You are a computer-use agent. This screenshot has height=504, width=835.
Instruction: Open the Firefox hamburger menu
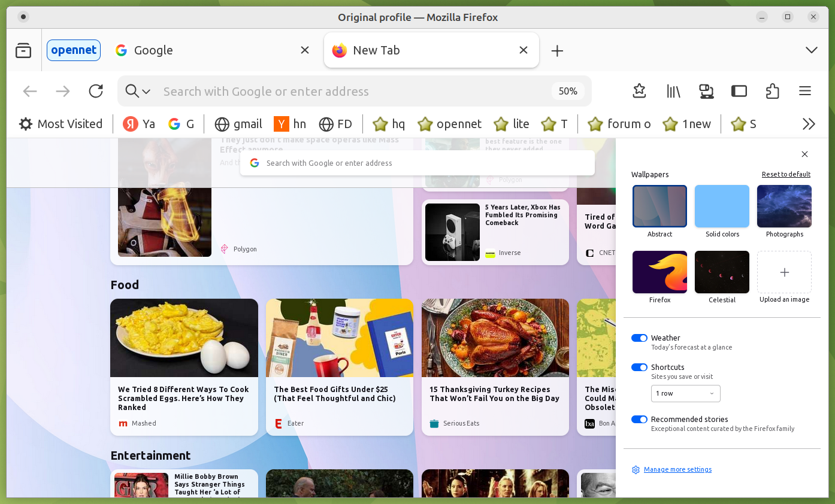coord(805,91)
